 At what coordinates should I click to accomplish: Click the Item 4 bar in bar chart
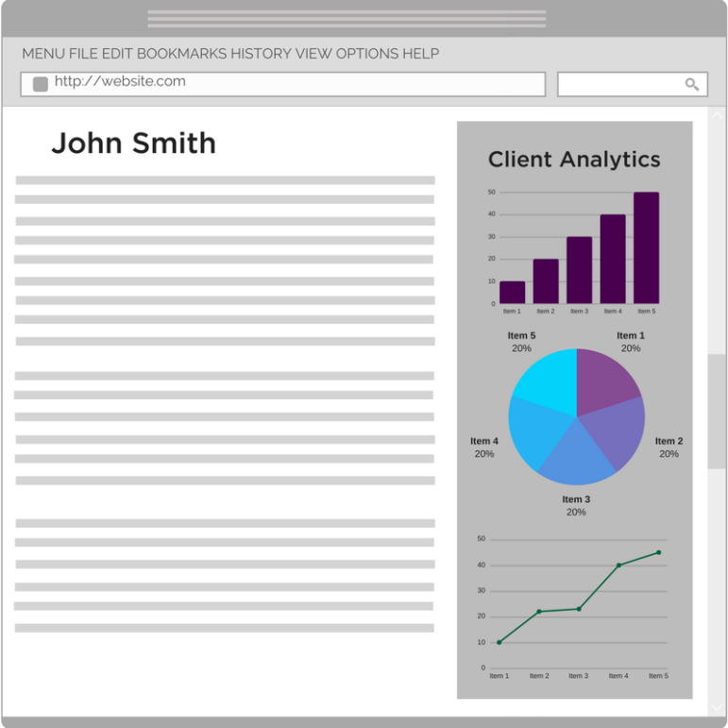tap(613, 259)
